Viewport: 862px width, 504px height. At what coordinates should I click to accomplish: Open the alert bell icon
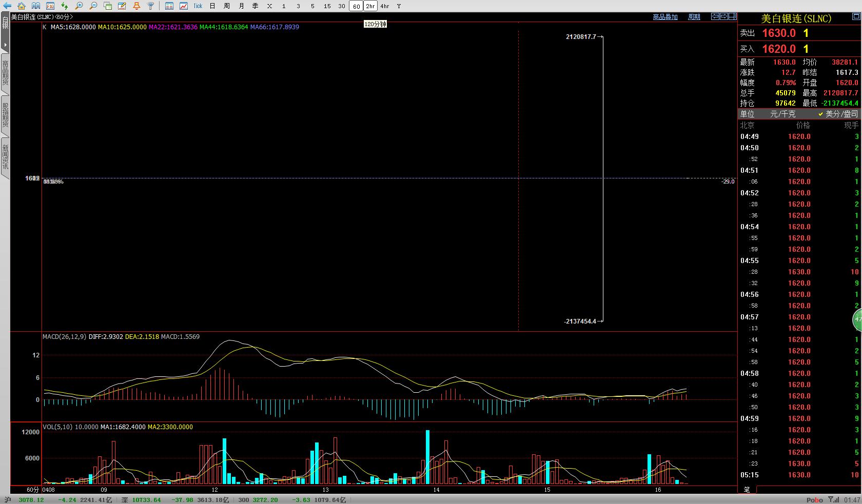click(x=136, y=6)
